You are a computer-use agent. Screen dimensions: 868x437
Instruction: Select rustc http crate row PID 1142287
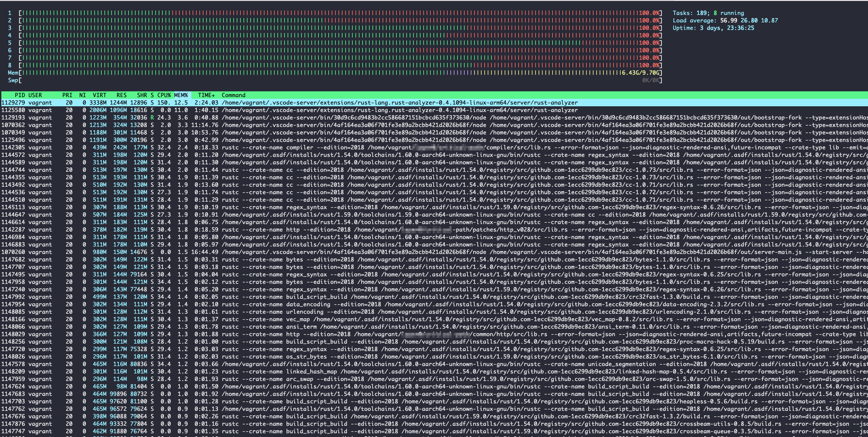434,230
